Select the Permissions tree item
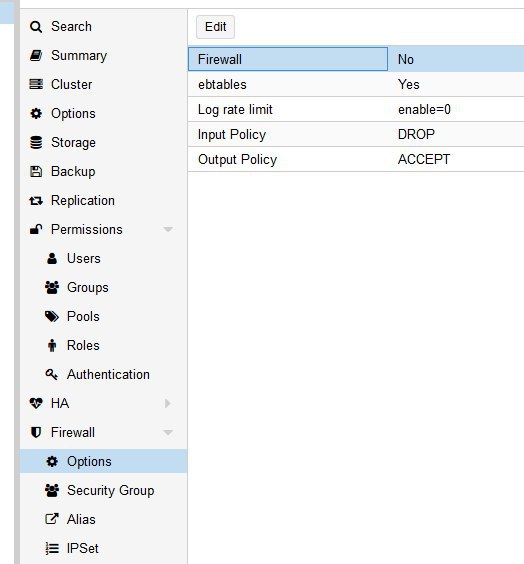524x564 pixels. click(x=104, y=229)
